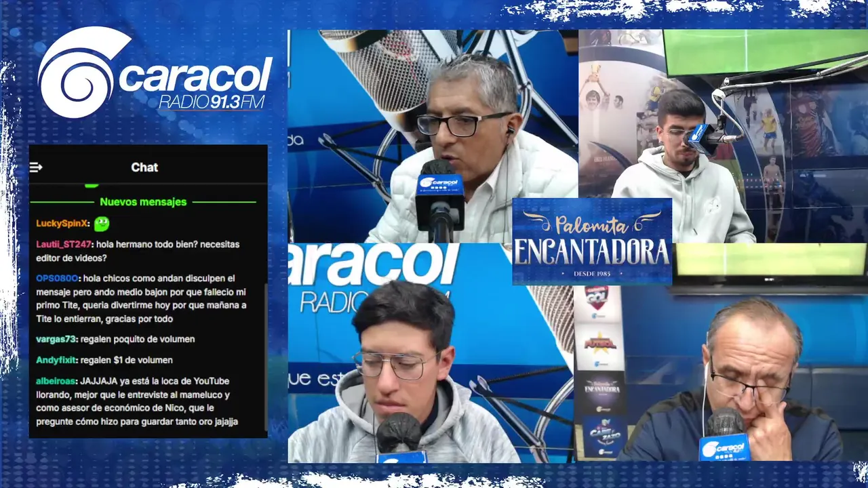Click the top-left host video feed
Viewport: 868px width, 488px height.
433,136
